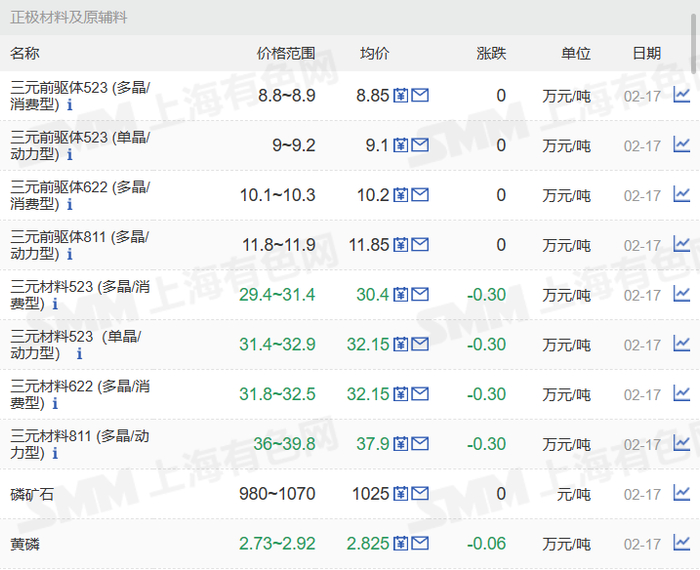Show info icon for 三元前驱体523 单晶/动力型
This screenshot has width=700, height=570.
[x=70, y=155]
